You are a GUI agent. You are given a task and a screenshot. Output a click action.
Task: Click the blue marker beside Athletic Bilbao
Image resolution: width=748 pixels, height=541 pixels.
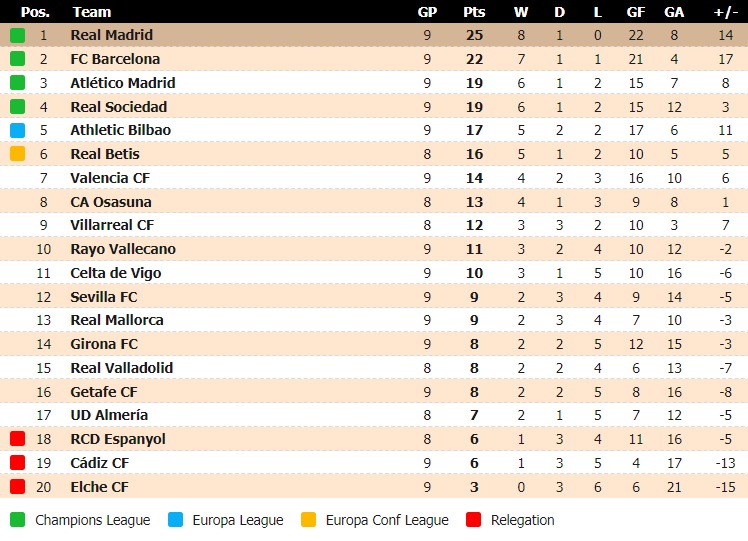coord(18,130)
